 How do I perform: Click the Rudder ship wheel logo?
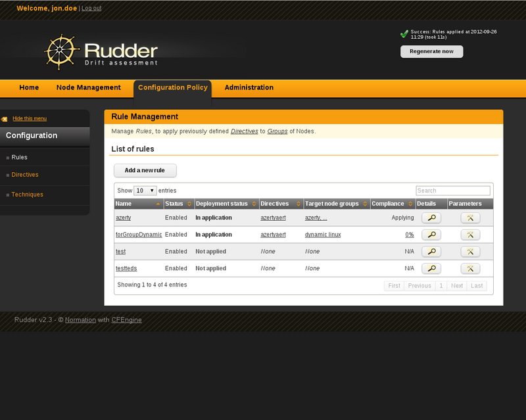pyautogui.click(x=61, y=52)
